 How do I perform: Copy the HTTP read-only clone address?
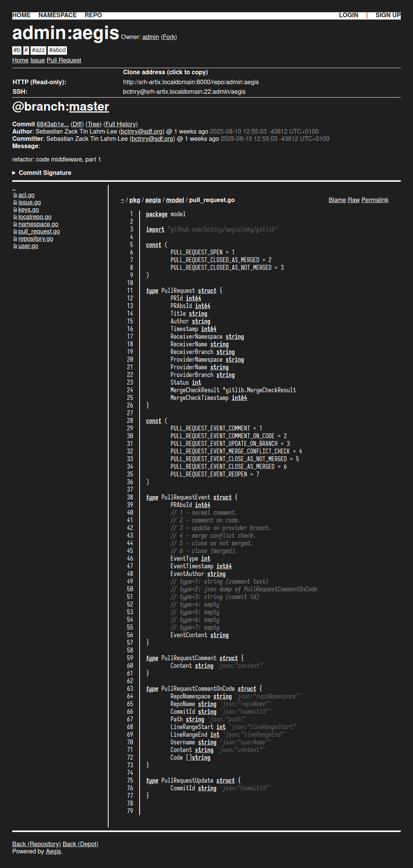(x=191, y=82)
